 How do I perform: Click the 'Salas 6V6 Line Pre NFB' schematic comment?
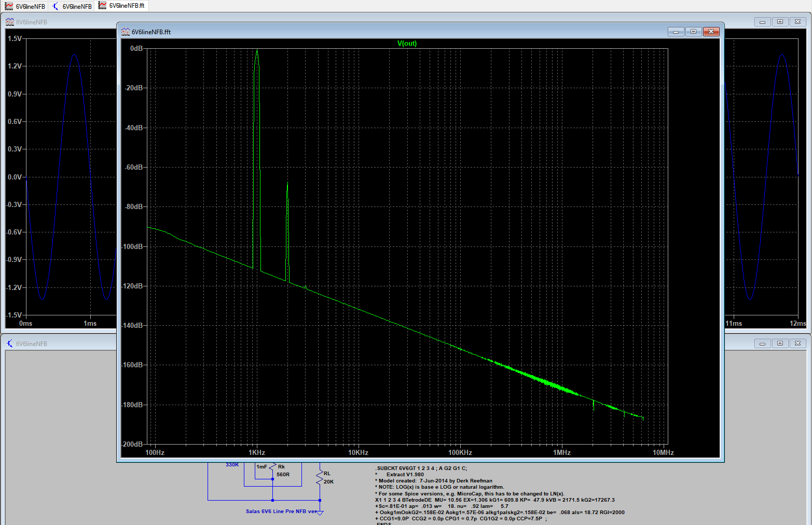point(281,511)
